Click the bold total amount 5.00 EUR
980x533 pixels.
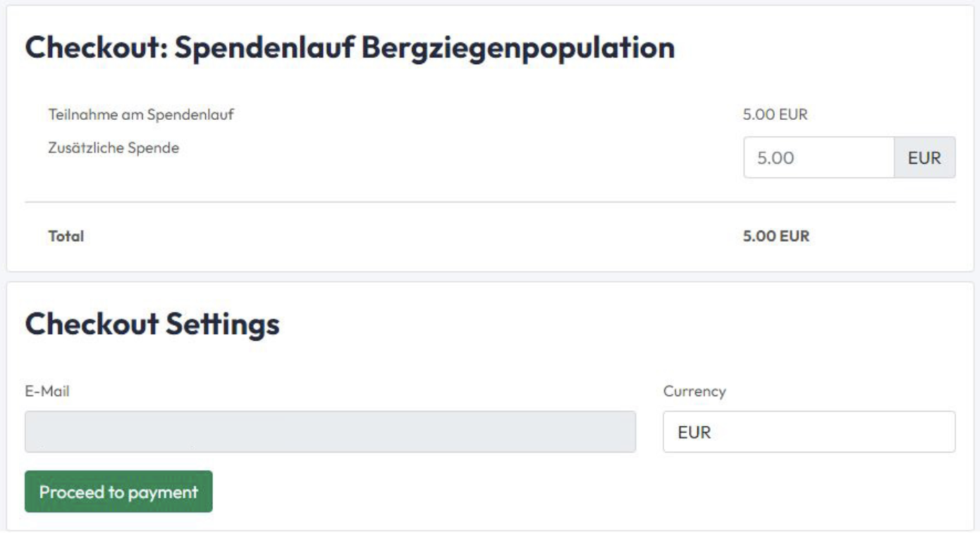[776, 236]
